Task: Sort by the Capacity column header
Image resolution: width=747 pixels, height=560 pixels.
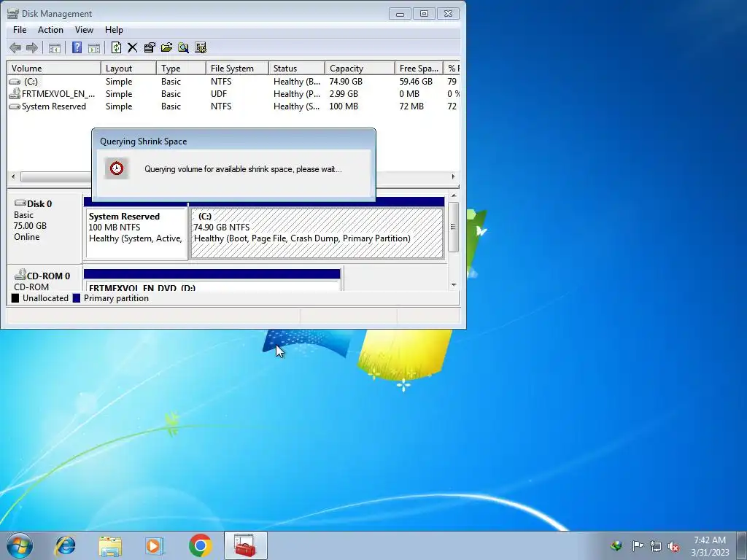Action: 360,68
